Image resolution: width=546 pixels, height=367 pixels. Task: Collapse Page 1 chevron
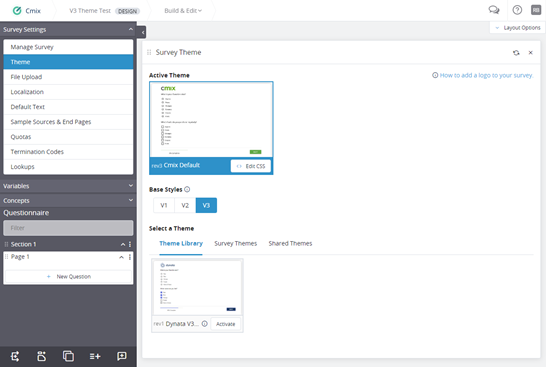pos(121,257)
